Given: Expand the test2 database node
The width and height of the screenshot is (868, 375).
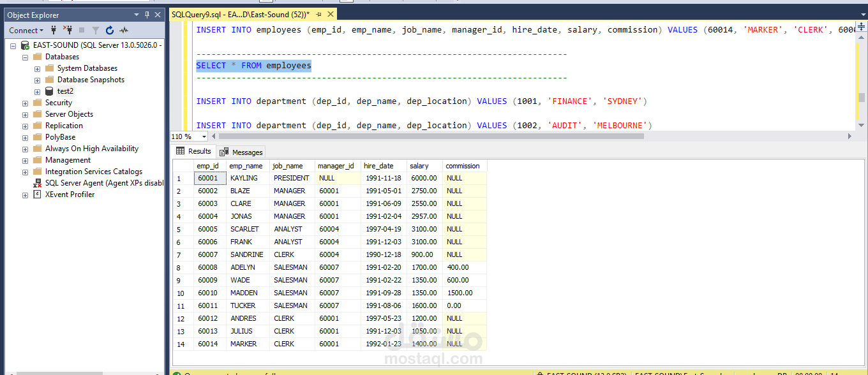Looking at the screenshot, I should pos(36,91).
